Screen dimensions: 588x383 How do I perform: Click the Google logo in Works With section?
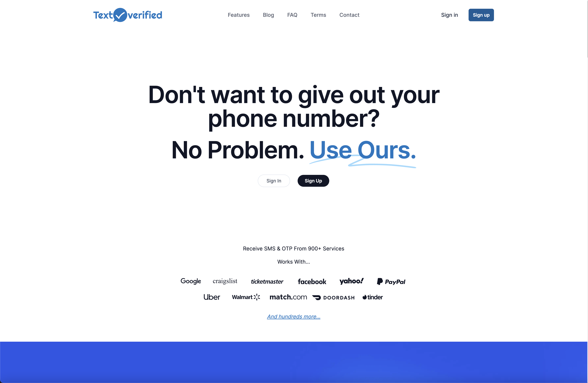[x=191, y=281]
